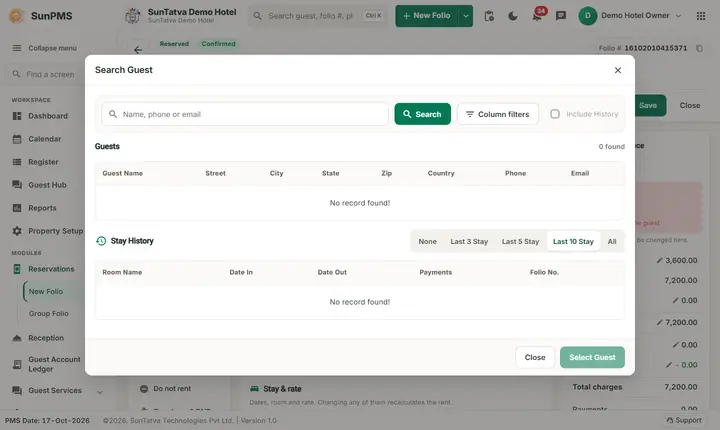
Task: Click the Close button in dialog footer
Action: point(535,357)
